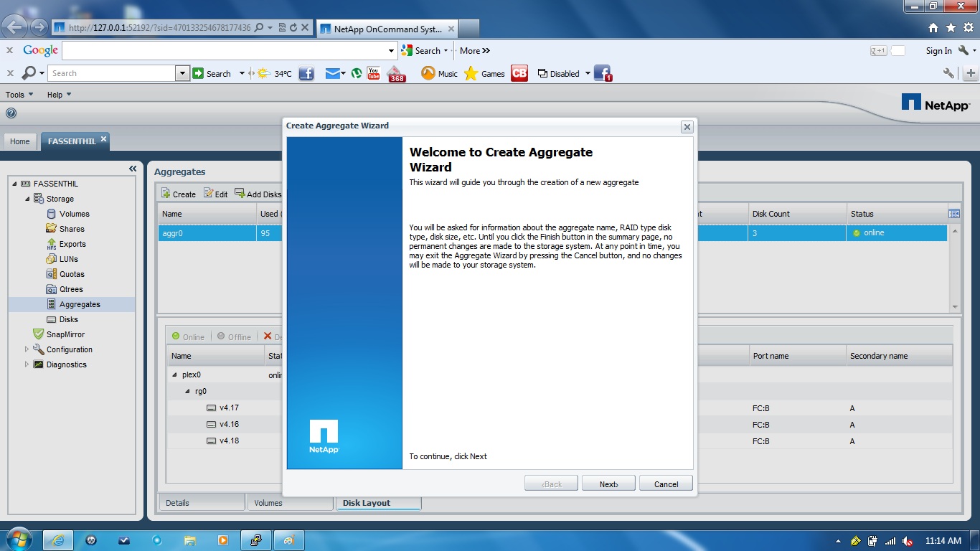This screenshot has width=980, height=551.
Task: Open the LUNs view
Action: pyautogui.click(x=70, y=258)
